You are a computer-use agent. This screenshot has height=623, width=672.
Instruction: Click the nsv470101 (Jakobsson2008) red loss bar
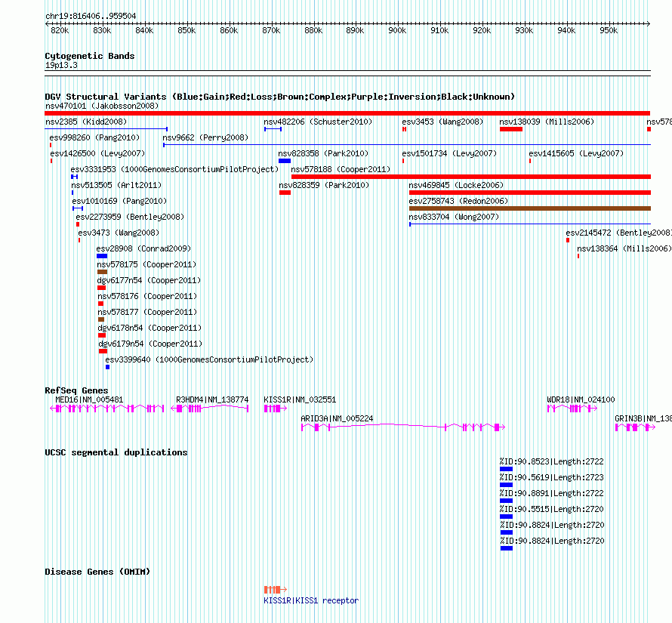[x=347, y=113]
